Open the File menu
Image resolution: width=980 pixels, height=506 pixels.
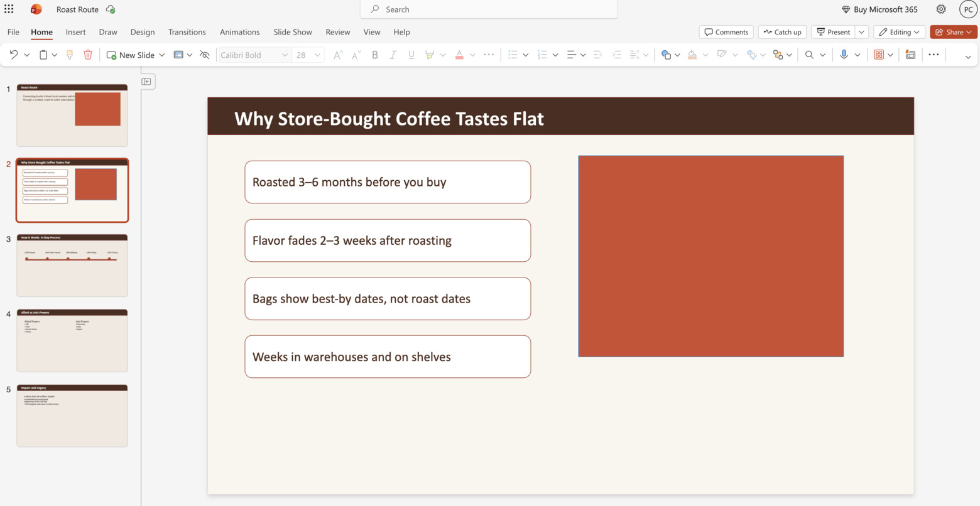pos(13,32)
